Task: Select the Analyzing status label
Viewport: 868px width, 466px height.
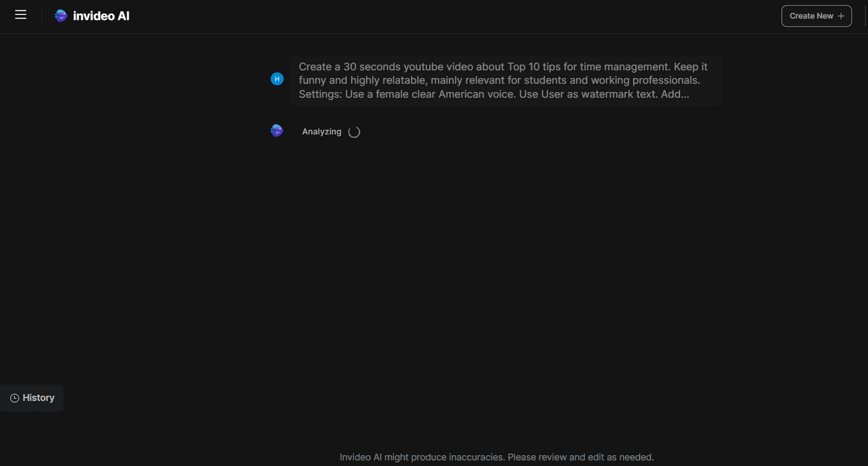Action: pos(321,131)
